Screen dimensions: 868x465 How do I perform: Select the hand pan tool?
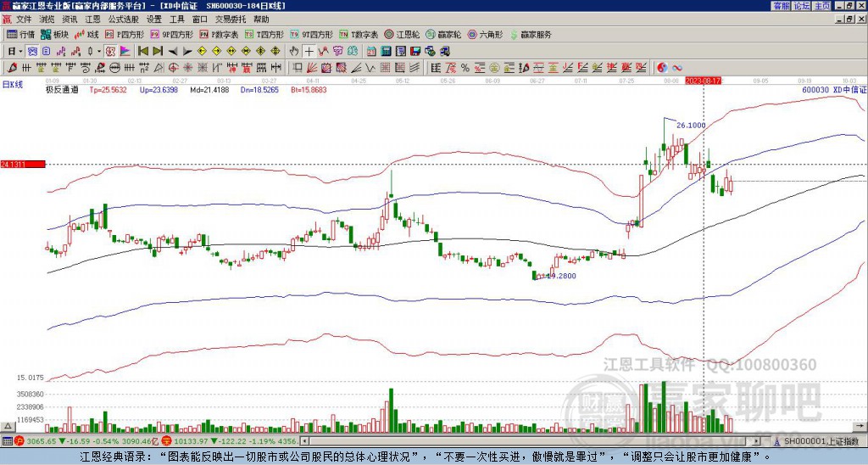click(294, 52)
